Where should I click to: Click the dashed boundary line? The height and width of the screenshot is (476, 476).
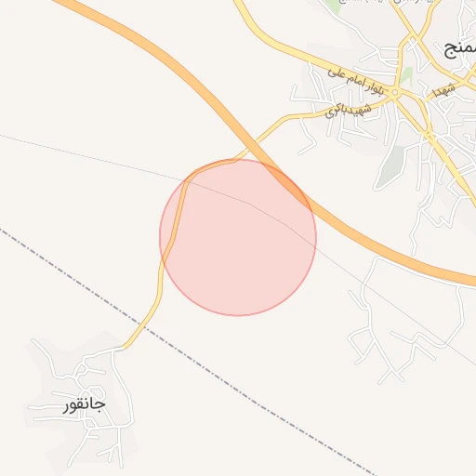coord(186,352)
